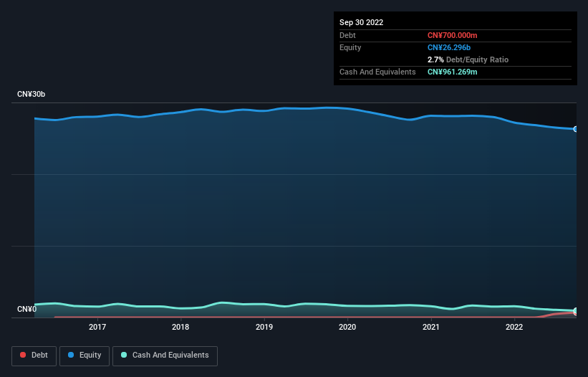Click the Sep 30 2022 tooltip date
The height and width of the screenshot is (377, 588).
(361, 22)
